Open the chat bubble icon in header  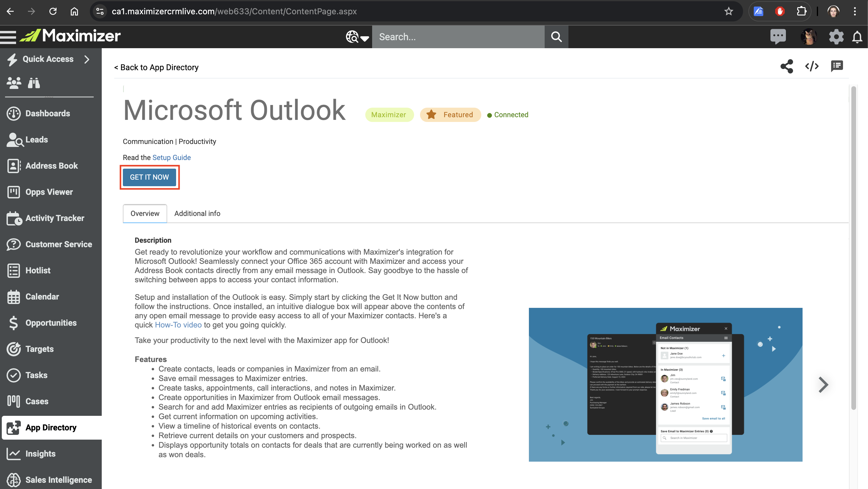click(x=778, y=36)
